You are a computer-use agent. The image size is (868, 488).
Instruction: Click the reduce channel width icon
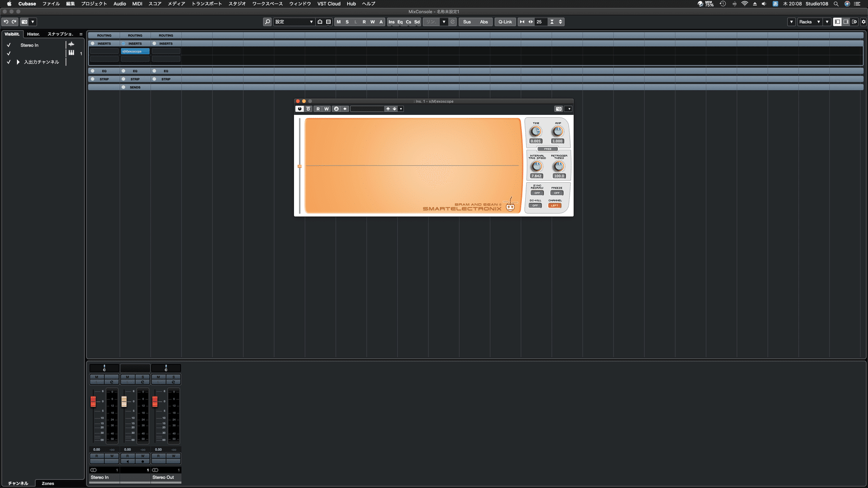click(522, 22)
